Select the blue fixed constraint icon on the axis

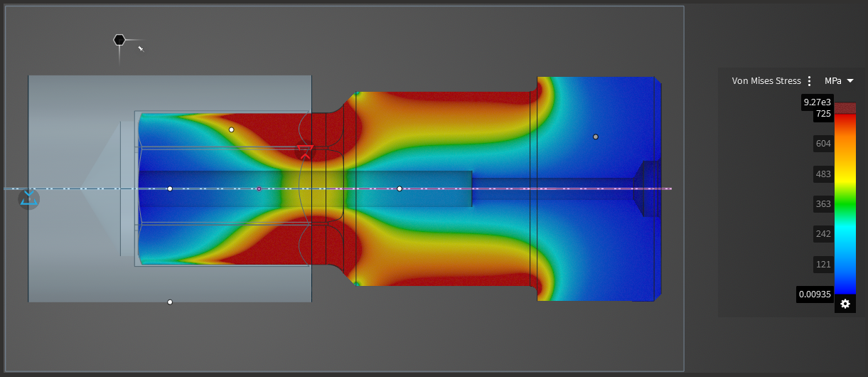[29, 198]
